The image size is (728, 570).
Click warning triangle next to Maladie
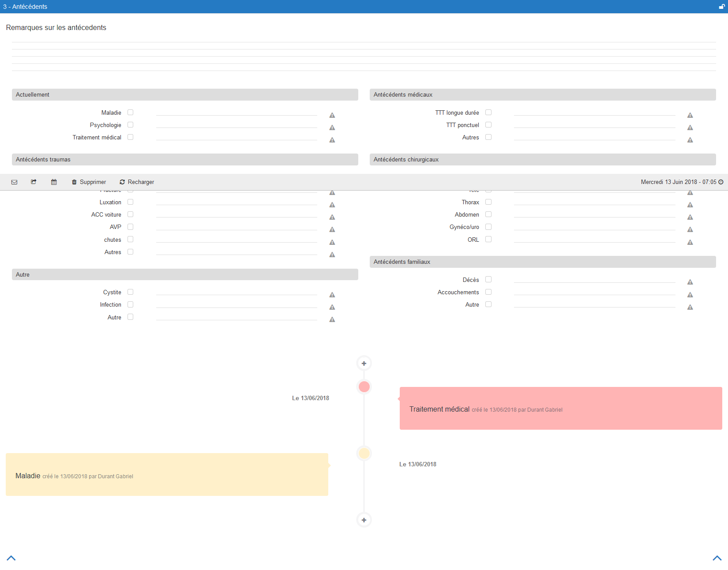pyautogui.click(x=332, y=115)
